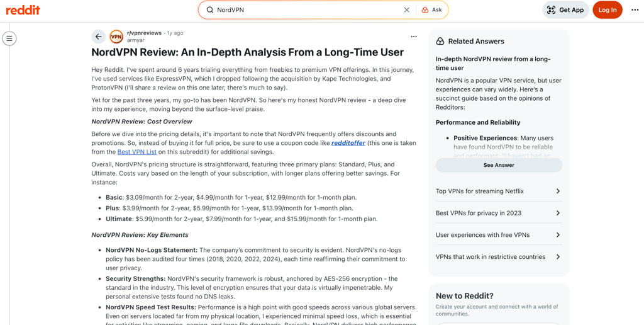
Task: Open the left sidebar hamburger menu
Action: [x=9, y=38]
